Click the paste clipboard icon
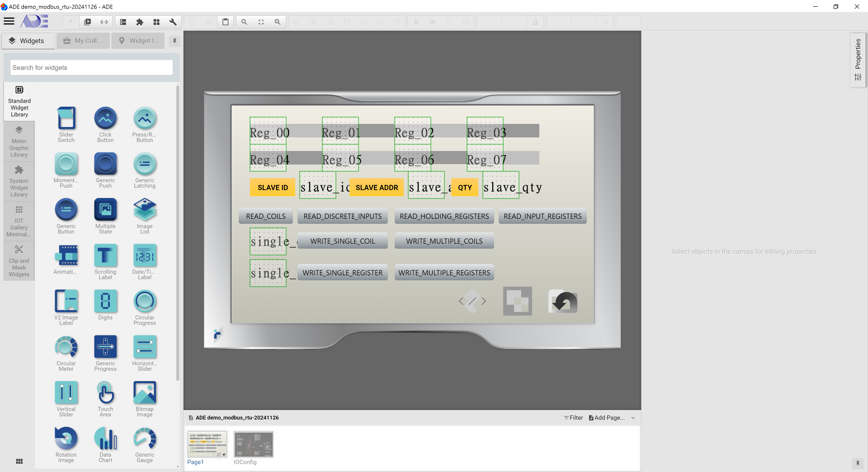The height and width of the screenshot is (472, 868). point(225,22)
